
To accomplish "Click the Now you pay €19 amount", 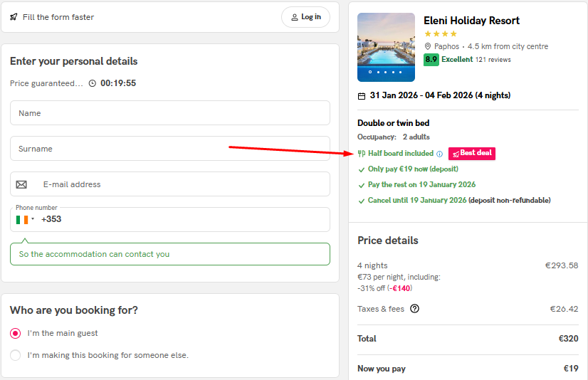I will point(571,369).
